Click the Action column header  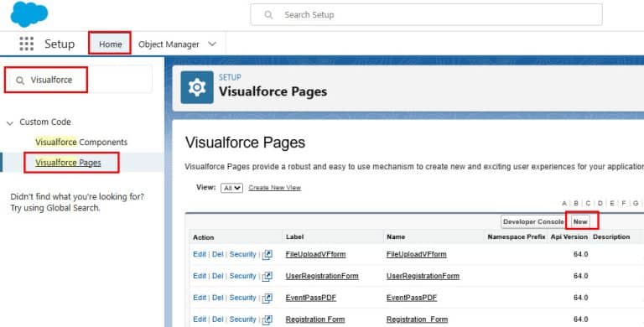203,237
